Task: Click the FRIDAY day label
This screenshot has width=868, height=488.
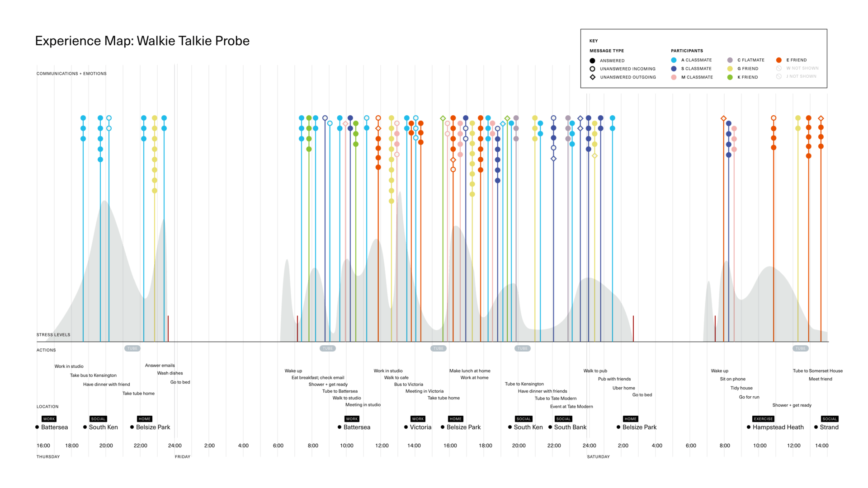Action: (183, 457)
